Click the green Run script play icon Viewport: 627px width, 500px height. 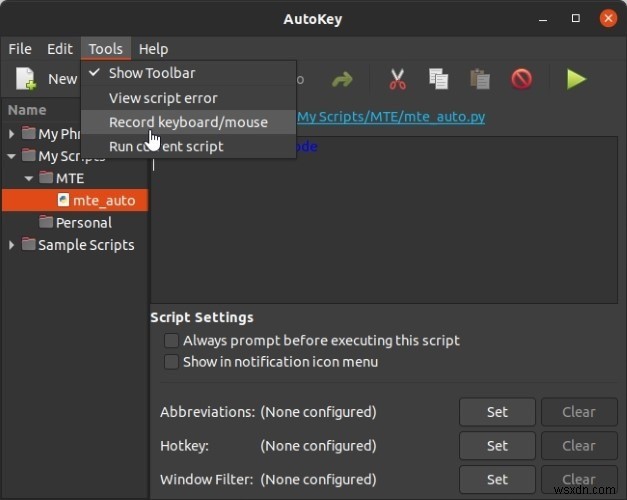[576, 79]
